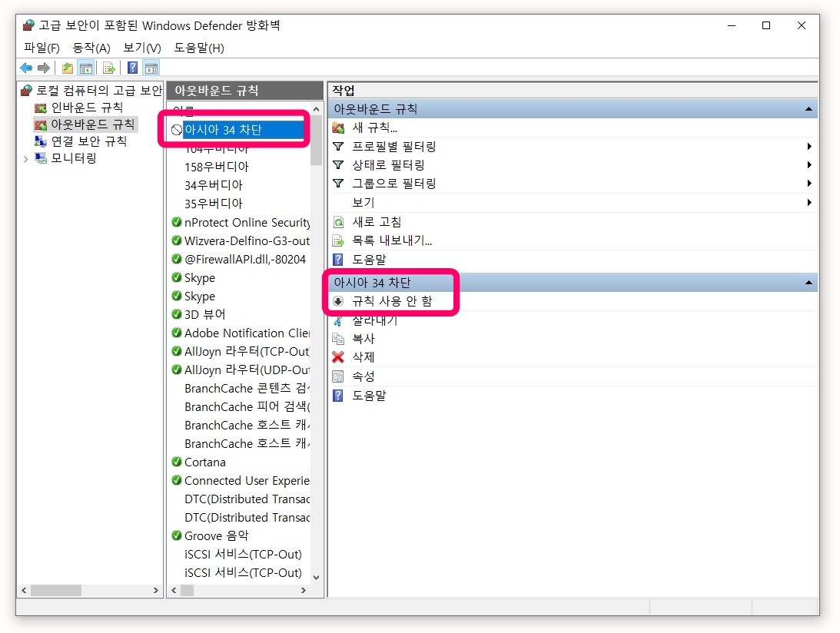Collapse the 아시아 34 차단 actions section
The height and width of the screenshot is (633, 840).
pos(808,282)
